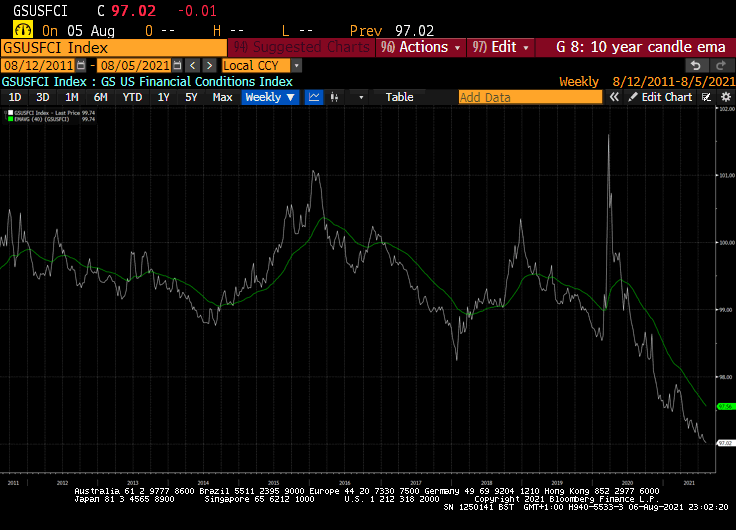Click the Edit Chart button
Image resolution: width=736 pixels, height=530 pixels.
660,97
